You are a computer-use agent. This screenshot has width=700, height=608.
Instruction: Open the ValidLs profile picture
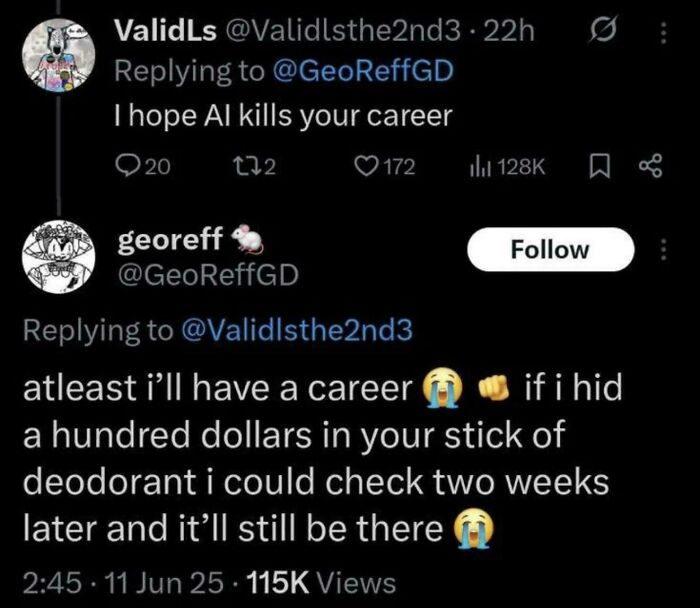click(58, 55)
